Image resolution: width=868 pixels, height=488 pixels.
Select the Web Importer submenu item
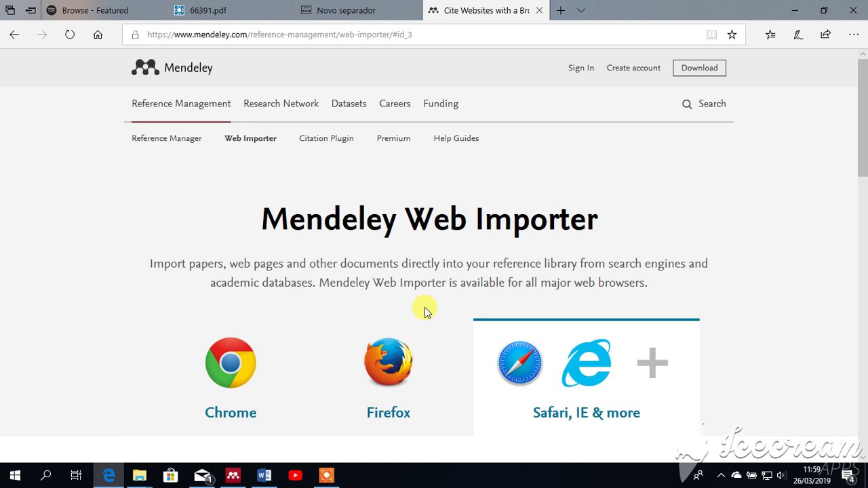point(250,138)
